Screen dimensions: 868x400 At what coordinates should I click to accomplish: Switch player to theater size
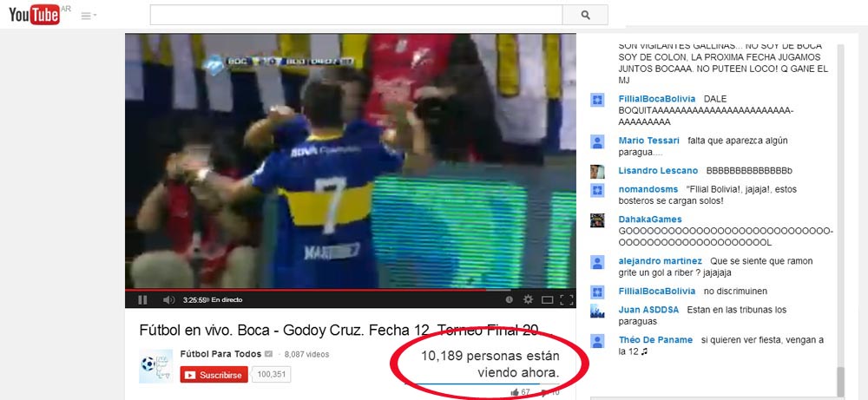[547, 300]
